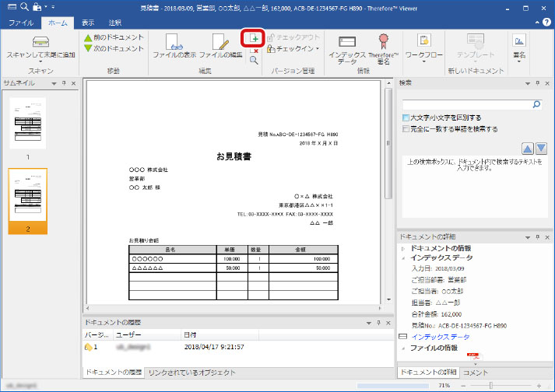The width and height of the screenshot is (555, 392).
Task: Click the blue インデックスデータ link
Action: [x=440, y=337]
